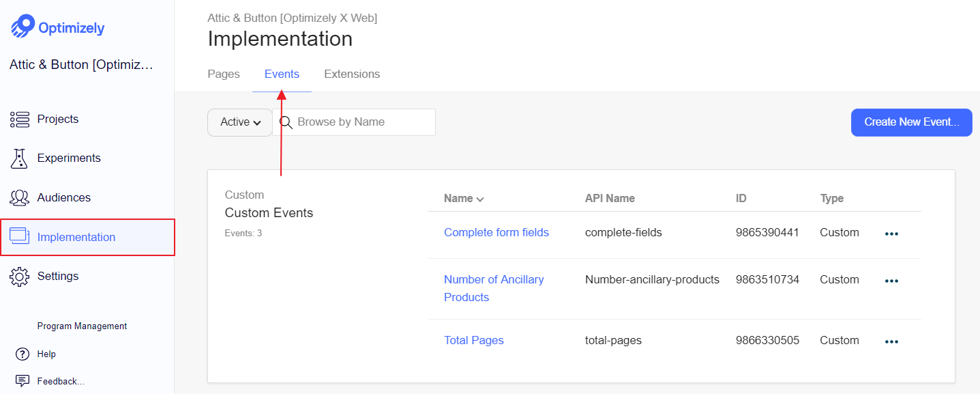Click the Create New Event button

pyautogui.click(x=912, y=122)
